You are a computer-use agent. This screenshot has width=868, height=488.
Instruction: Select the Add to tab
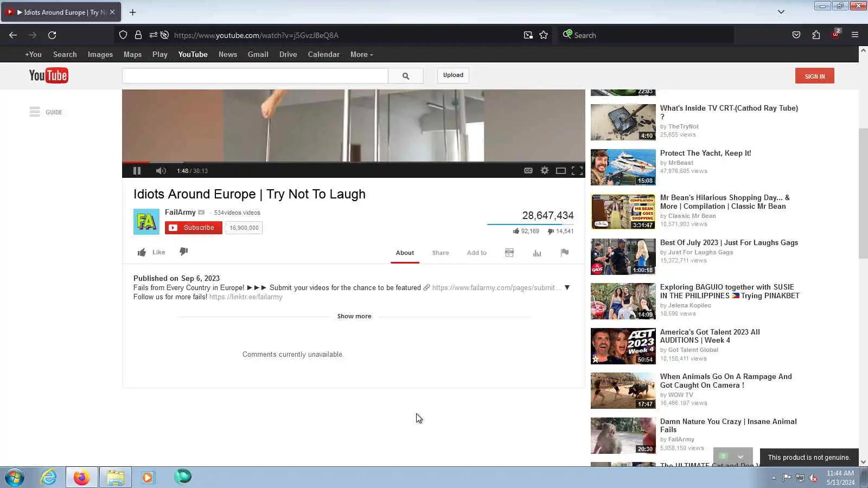pyautogui.click(x=477, y=253)
